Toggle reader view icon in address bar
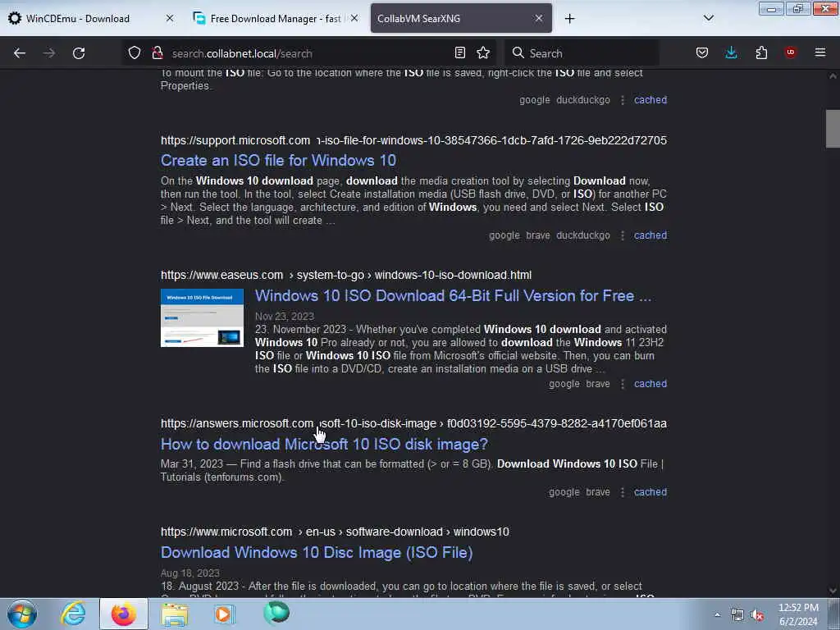 click(x=459, y=52)
